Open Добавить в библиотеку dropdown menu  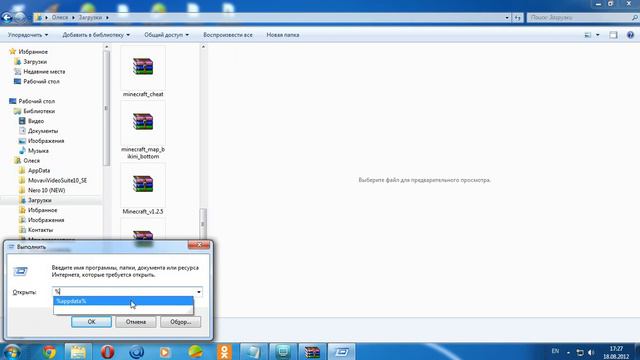tap(96, 35)
